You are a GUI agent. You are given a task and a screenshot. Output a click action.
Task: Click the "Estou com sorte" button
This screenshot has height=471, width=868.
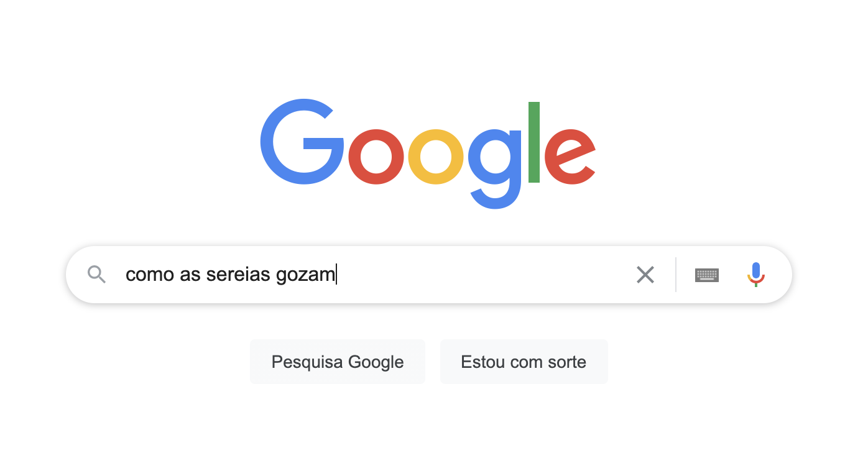click(524, 362)
